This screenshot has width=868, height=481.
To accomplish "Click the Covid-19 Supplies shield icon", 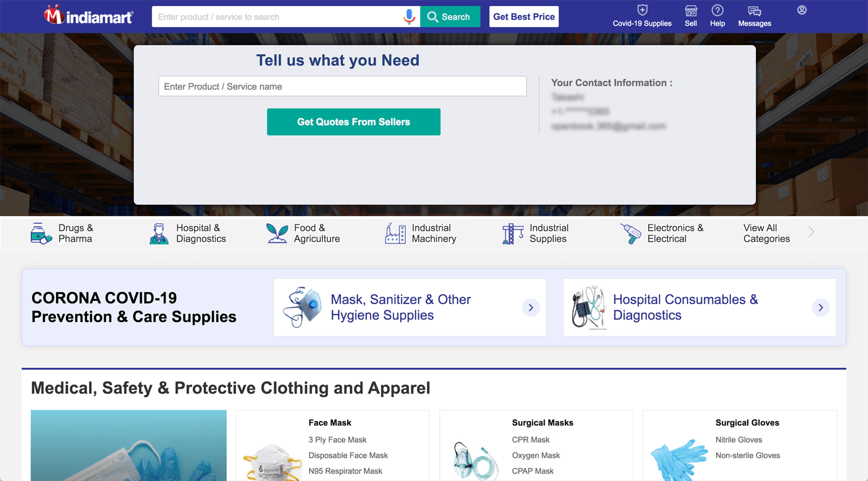I will (x=642, y=10).
